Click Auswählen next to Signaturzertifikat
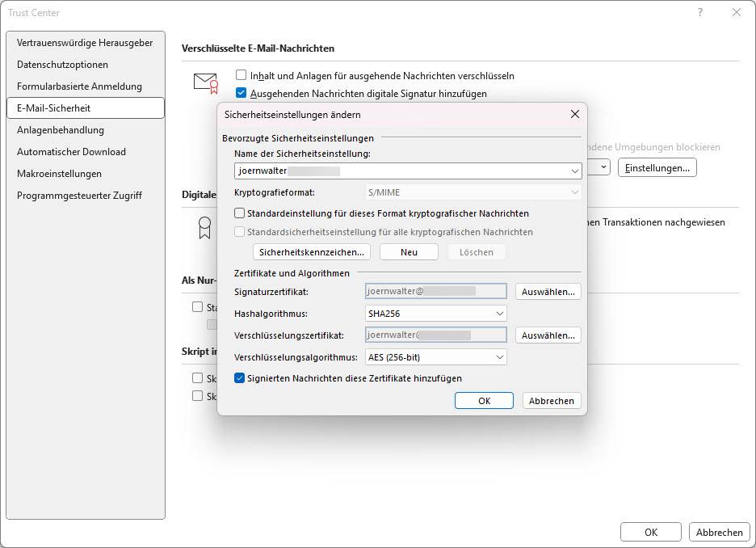 pyautogui.click(x=548, y=292)
